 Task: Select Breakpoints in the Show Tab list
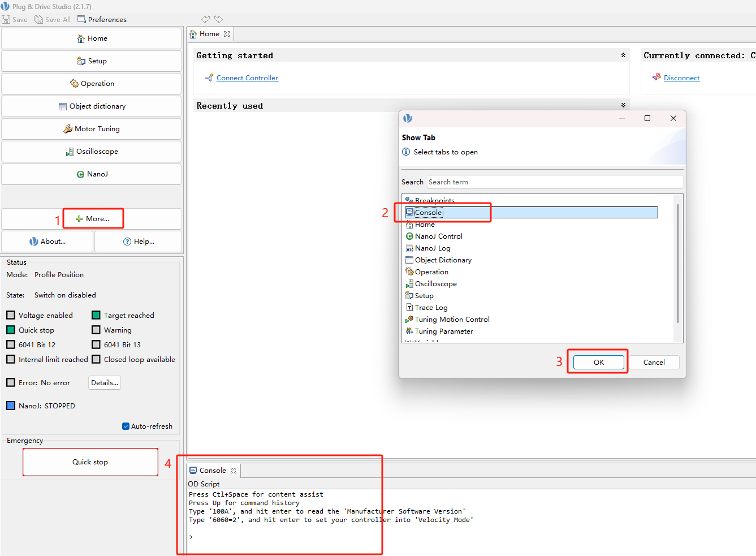click(x=434, y=200)
